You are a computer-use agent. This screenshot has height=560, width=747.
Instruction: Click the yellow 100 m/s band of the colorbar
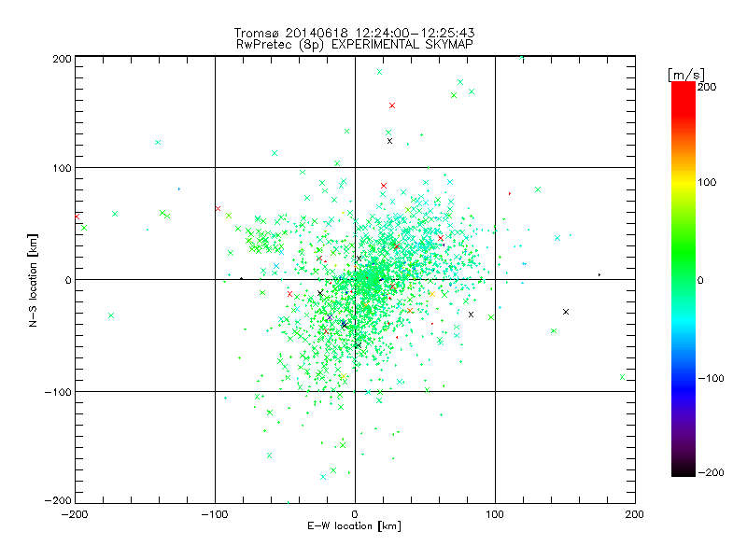pyautogui.click(x=684, y=182)
